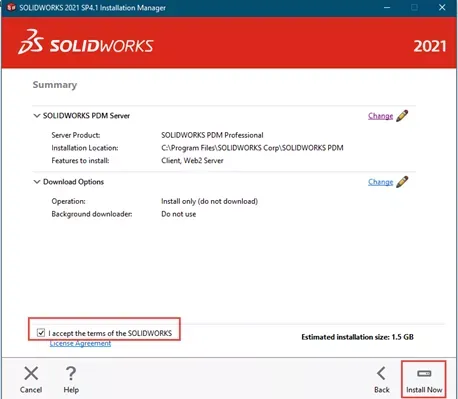458x399 pixels.
Task: Select 'Install only (do not download)' text
Action: click(x=209, y=201)
